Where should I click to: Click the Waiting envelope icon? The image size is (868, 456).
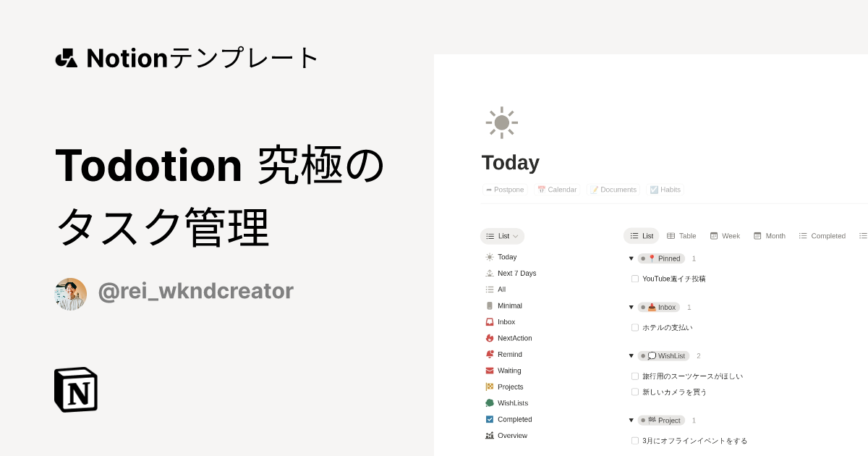click(x=490, y=371)
